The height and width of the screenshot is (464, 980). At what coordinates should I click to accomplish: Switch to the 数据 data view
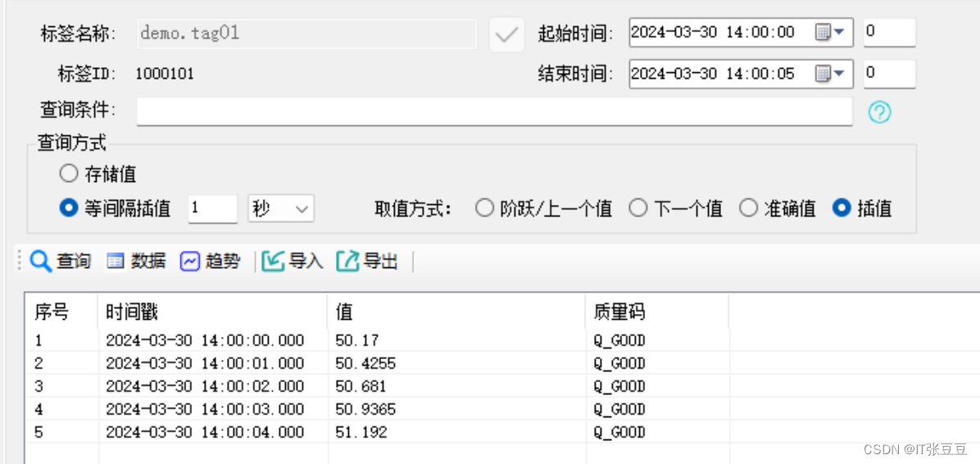click(x=136, y=261)
